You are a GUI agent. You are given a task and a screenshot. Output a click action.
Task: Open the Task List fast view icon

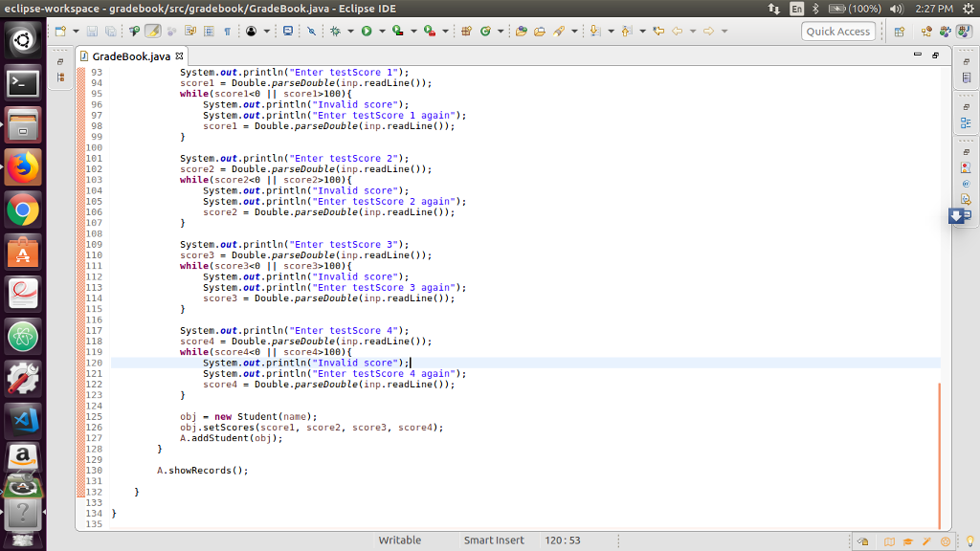(967, 78)
